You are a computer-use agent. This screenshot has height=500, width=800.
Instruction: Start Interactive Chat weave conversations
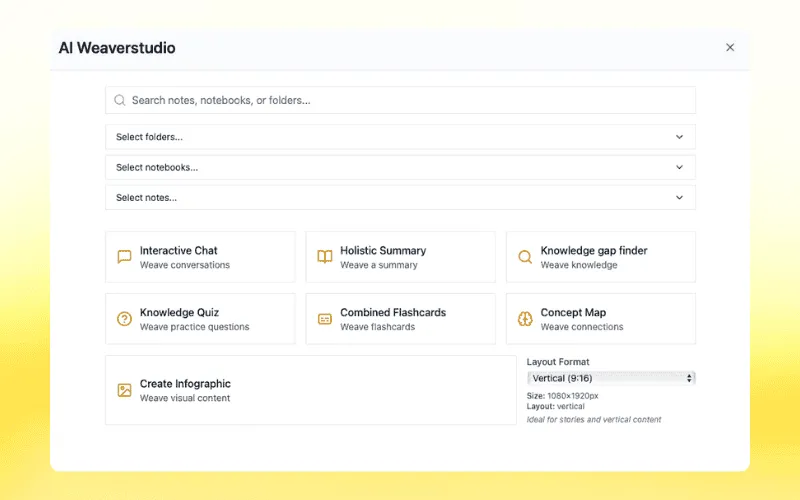[200, 257]
